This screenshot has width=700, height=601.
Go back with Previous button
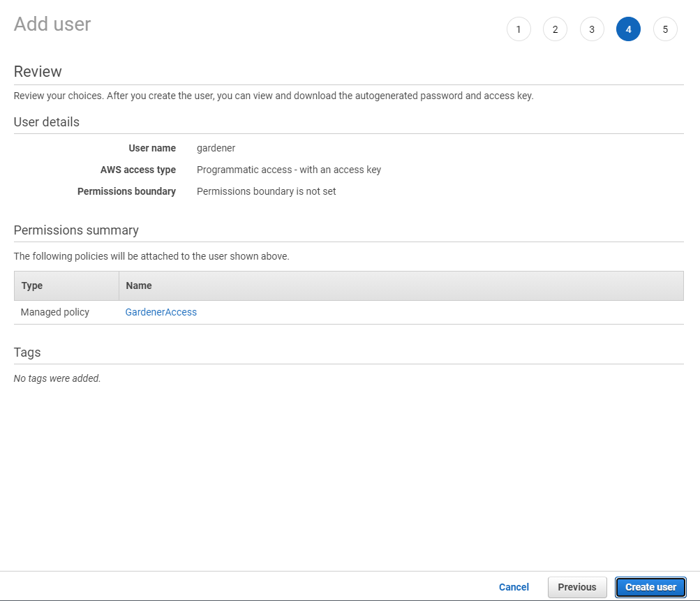(x=576, y=587)
